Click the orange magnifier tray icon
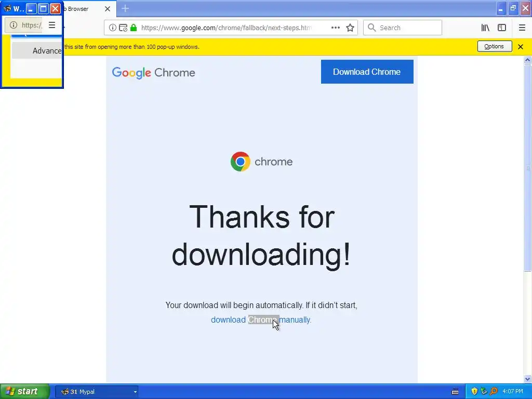Image resolution: width=532 pixels, height=399 pixels. coord(494,392)
